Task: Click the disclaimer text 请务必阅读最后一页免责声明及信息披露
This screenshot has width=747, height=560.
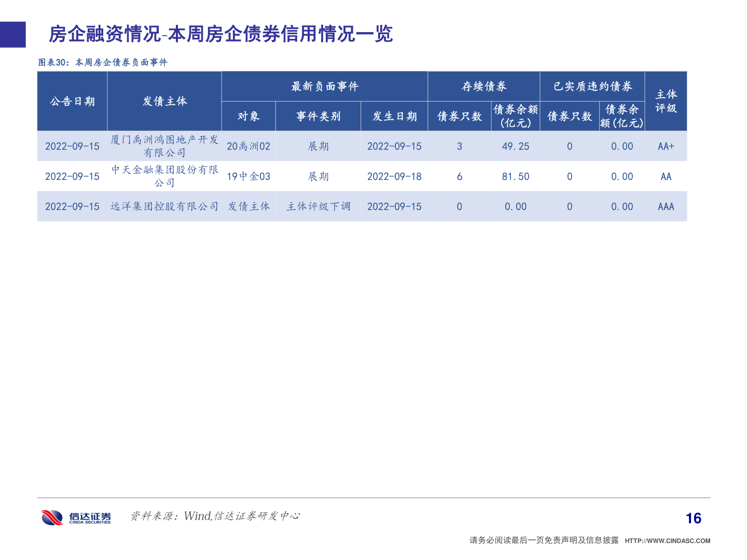Action: (x=543, y=539)
